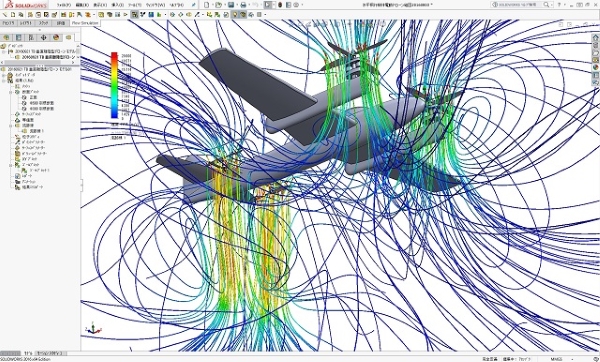Open the DisplayManager tab icon in left panel
The width and height of the screenshot is (600, 362).
pyautogui.click(x=56, y=38)
